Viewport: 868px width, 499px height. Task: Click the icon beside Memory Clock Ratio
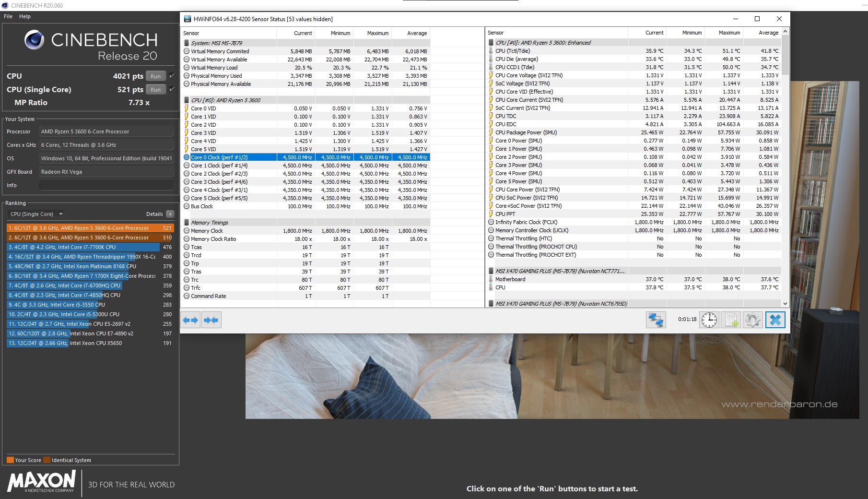[187, 239]
